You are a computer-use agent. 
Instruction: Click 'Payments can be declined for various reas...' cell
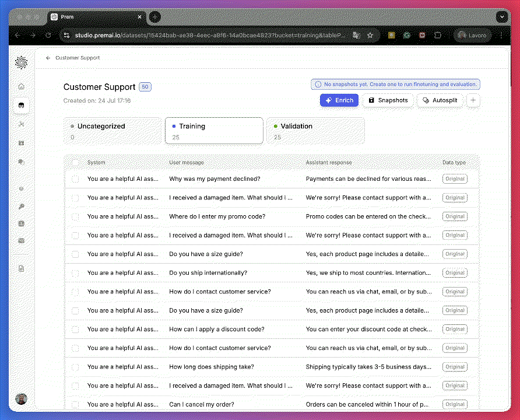[368, 179]
